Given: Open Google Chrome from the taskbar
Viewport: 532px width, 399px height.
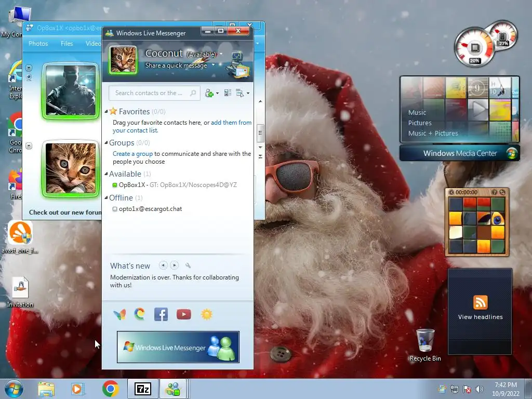Looking at the screenshot, I should [110, 389].
